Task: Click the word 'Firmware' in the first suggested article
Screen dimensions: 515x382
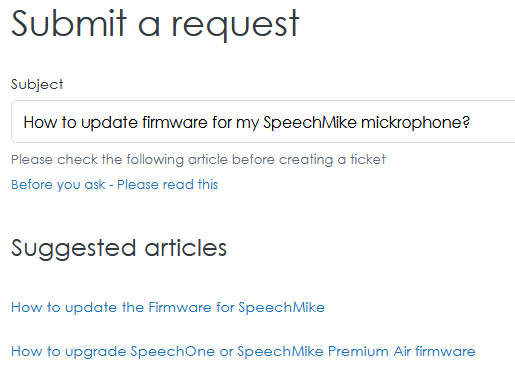Action: (180, 307)
